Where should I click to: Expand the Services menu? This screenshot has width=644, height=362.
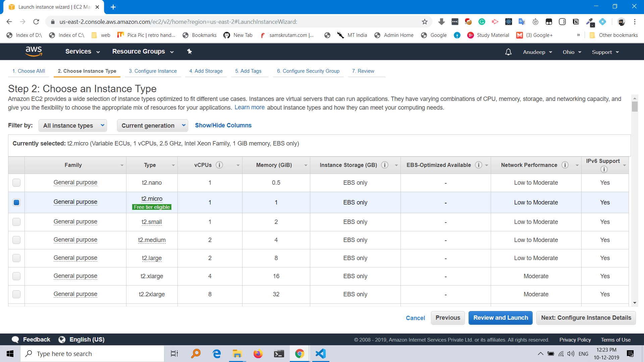[x=83, y=52]
